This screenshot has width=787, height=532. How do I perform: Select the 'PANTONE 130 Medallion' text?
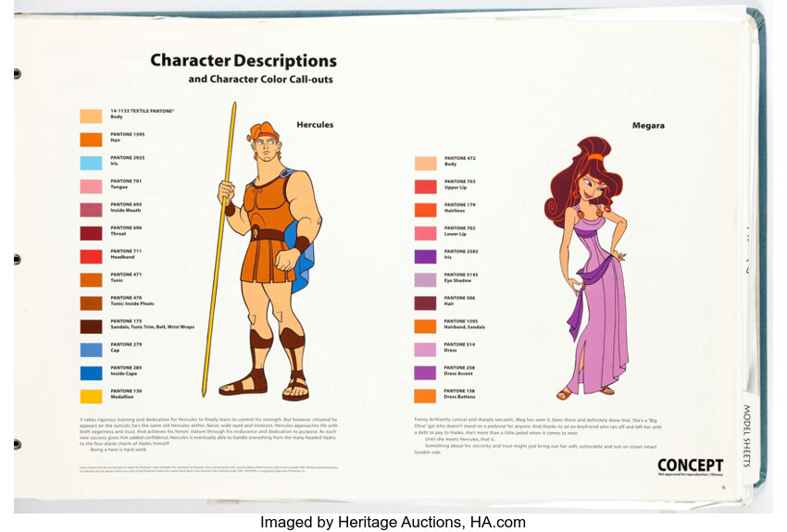coord(126,394)
